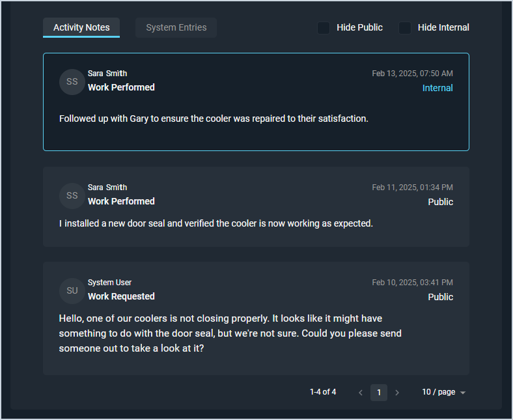Click the Public label on Feb 11 note
The image size is (513, 420).
(440, 202)
